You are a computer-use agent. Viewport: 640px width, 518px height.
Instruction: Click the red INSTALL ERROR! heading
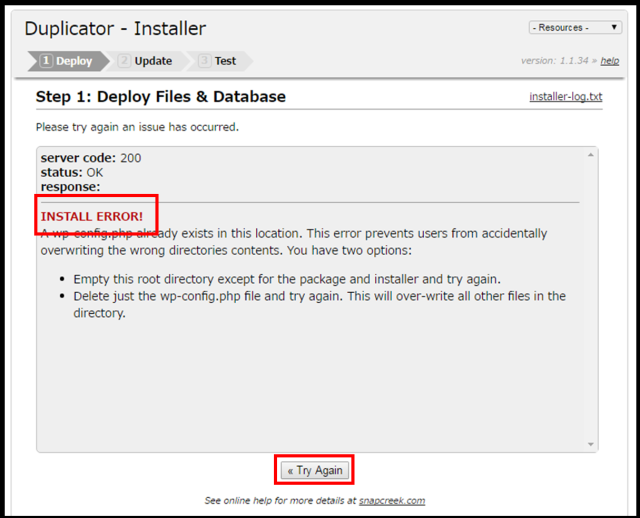point(92,216)
